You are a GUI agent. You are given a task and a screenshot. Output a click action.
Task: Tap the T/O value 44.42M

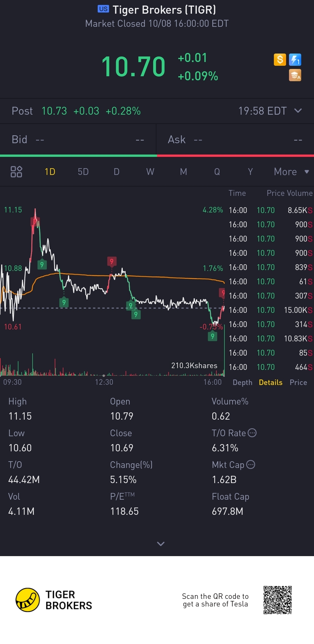(24, 480)
